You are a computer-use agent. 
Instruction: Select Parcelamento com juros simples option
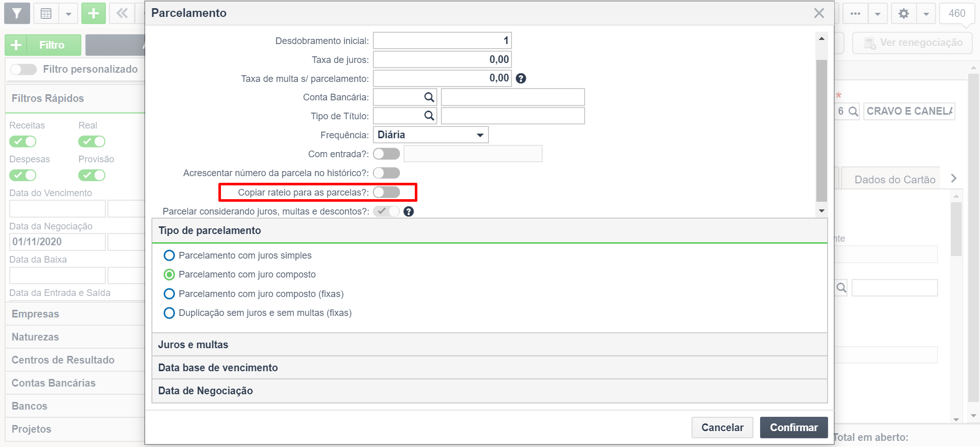[x=237, y=256]
